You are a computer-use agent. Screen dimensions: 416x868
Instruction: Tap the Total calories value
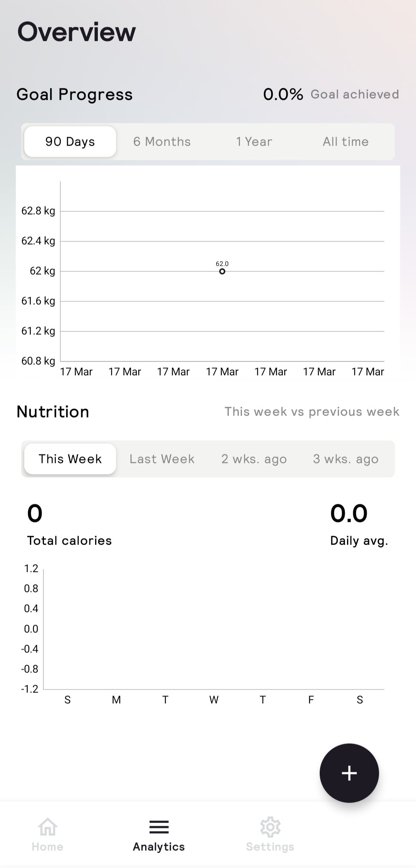[x=35, y=513]
